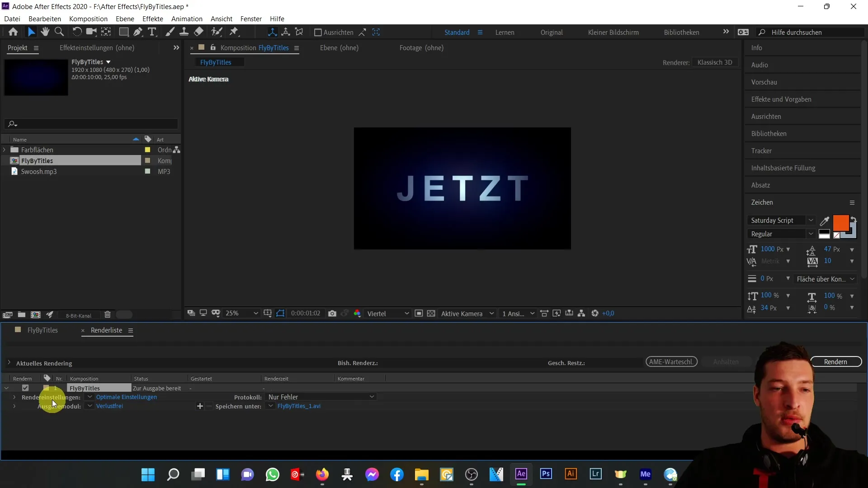
Task: Expand the Ausgabemodul settings
Action: pos(14,406)
